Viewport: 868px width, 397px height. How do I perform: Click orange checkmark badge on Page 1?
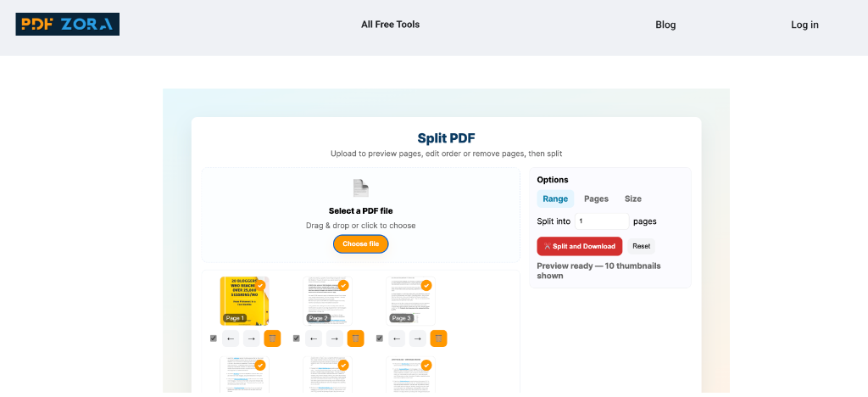(x=260, y=286)
